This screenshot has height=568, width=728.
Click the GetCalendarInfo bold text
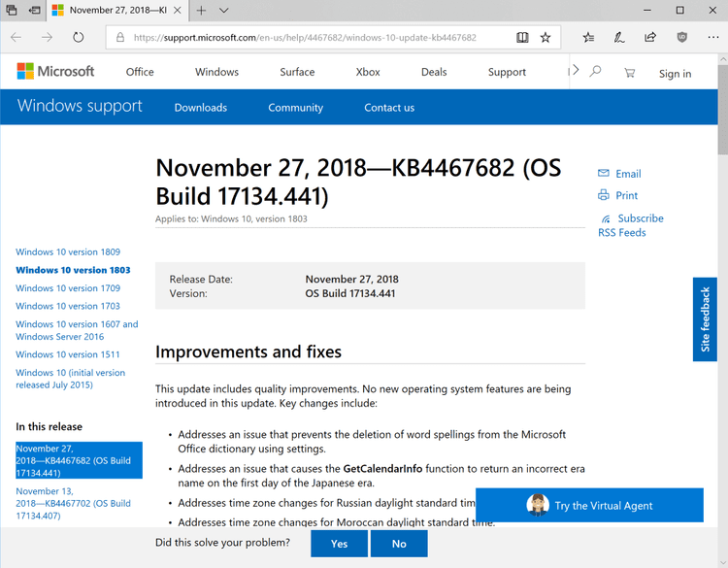pyautogui.click(x=382, y=469)
